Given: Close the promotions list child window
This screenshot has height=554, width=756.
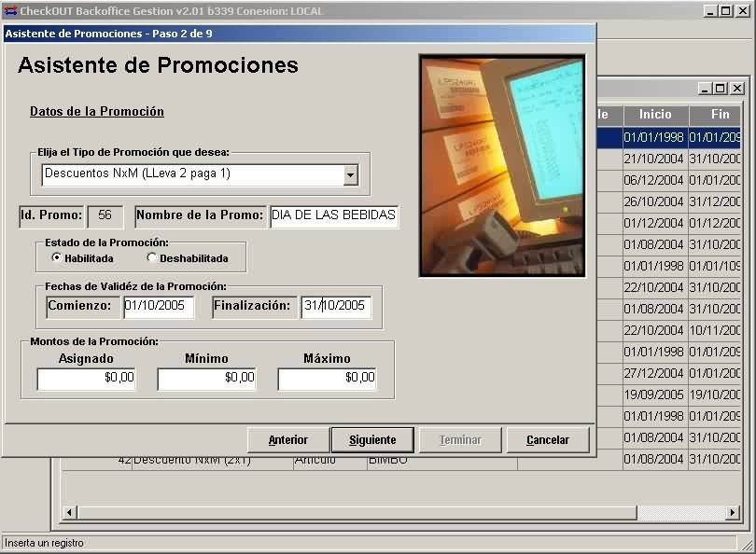Looking at the screenshot, I should coord(737,89).
